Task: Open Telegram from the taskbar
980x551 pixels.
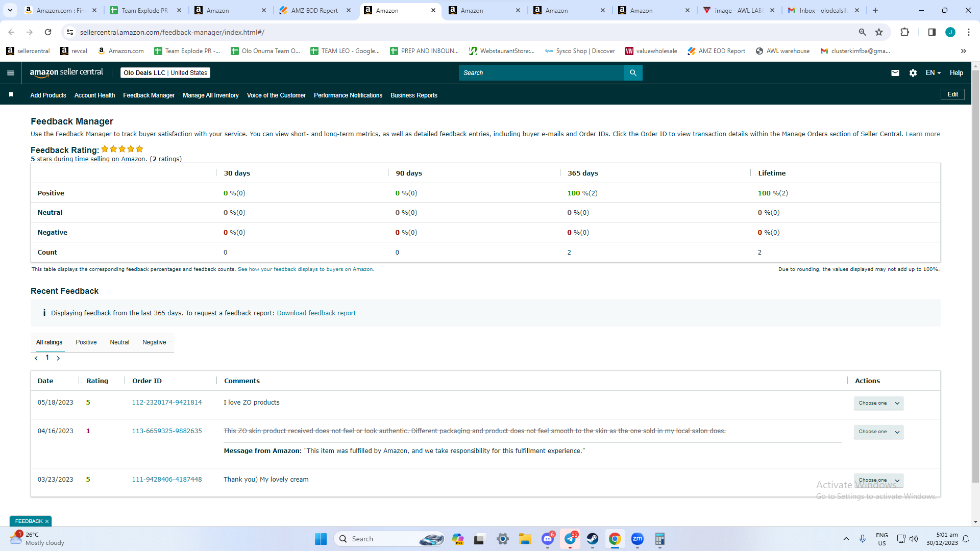Action: [x=570, y=539]
